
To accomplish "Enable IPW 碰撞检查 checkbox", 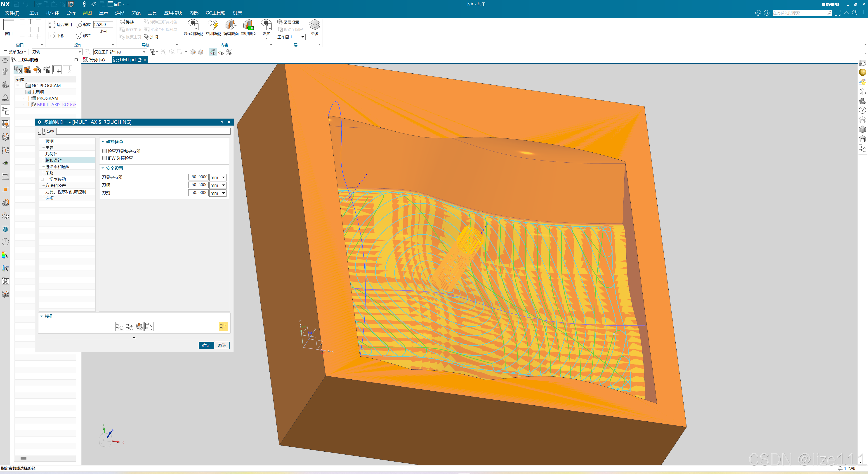I will click(105, 158).
